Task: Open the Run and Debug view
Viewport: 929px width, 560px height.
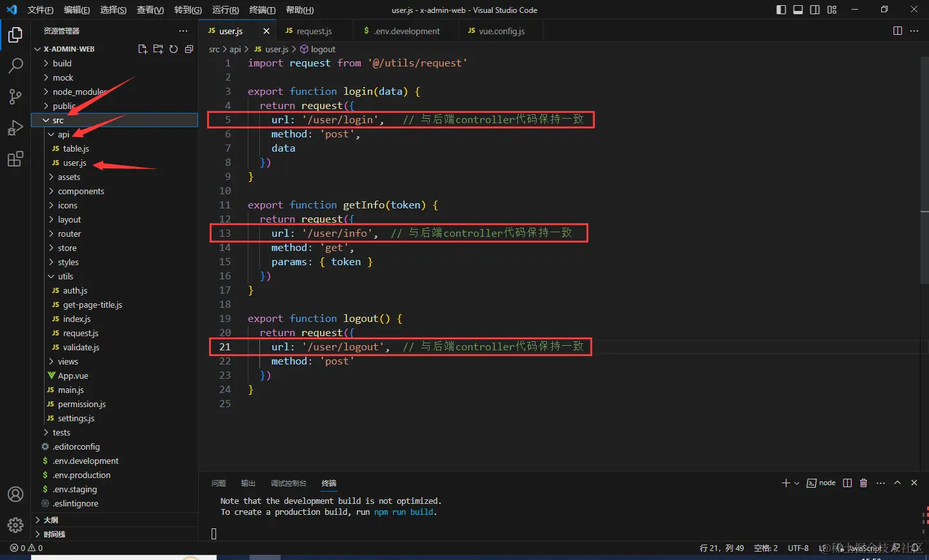Action: pos(15,128)
